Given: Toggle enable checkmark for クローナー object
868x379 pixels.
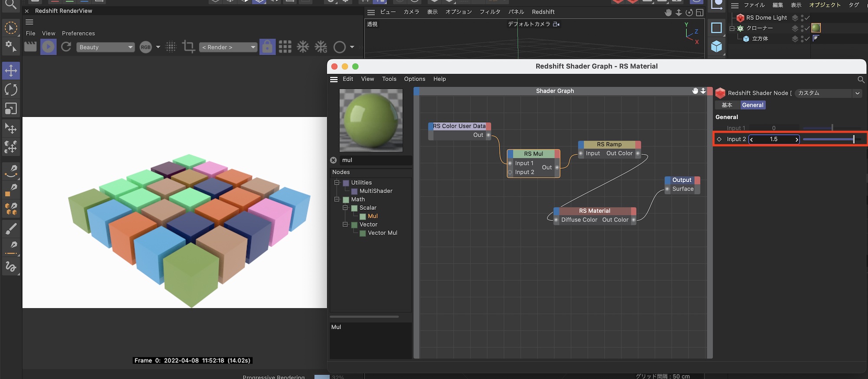Looking at the screenshot, I should 807,28.
